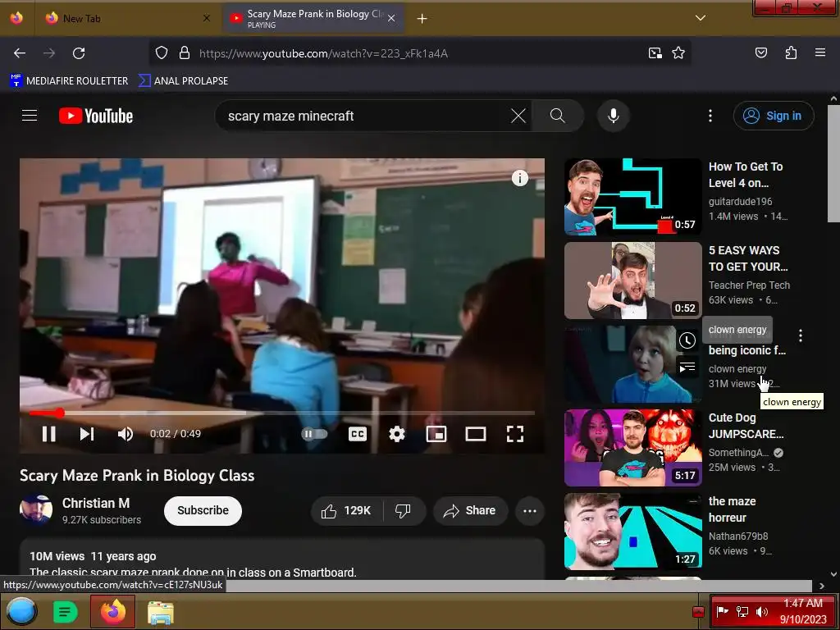Click the right arrow of horizontal scrollbar
This screenshot has height=630, width=840.
822,586
